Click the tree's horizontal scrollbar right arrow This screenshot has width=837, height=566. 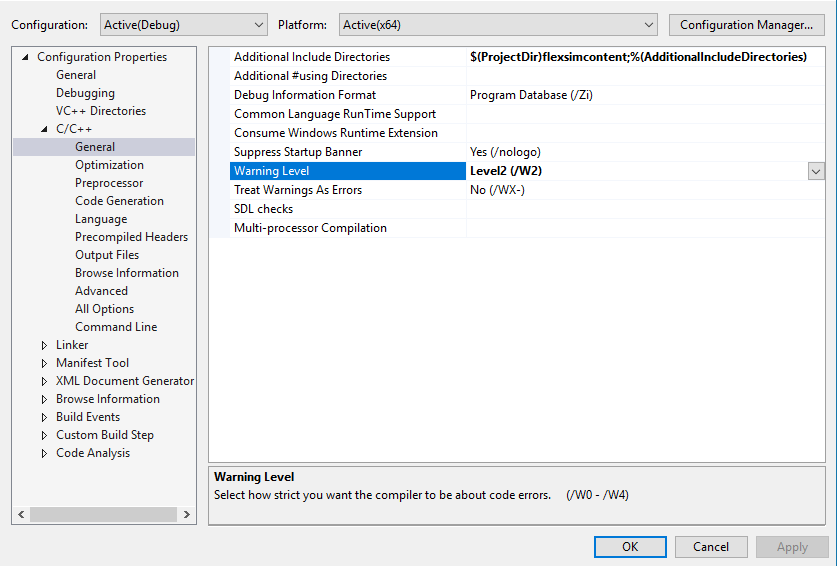187,514
